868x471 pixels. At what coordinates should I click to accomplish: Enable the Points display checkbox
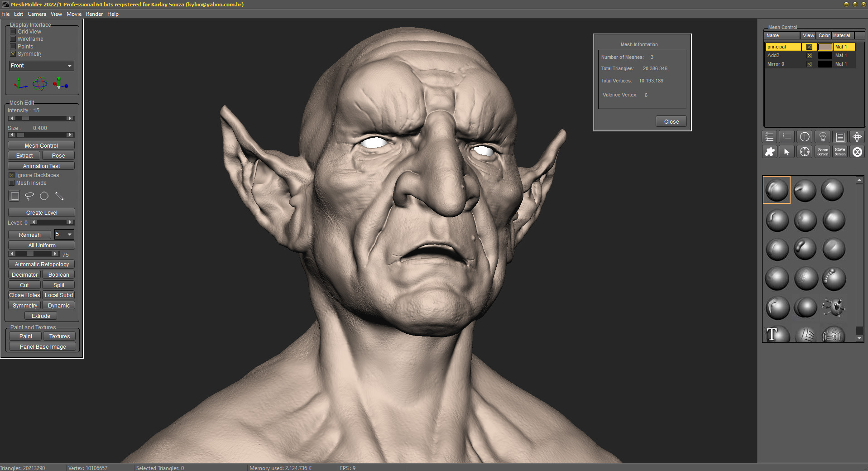13,46
